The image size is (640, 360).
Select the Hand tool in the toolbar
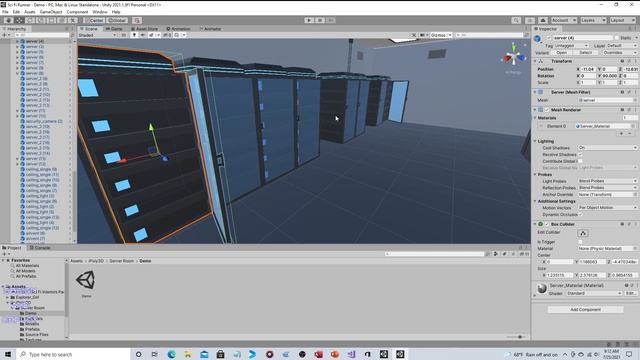click(x=8, y=20)
